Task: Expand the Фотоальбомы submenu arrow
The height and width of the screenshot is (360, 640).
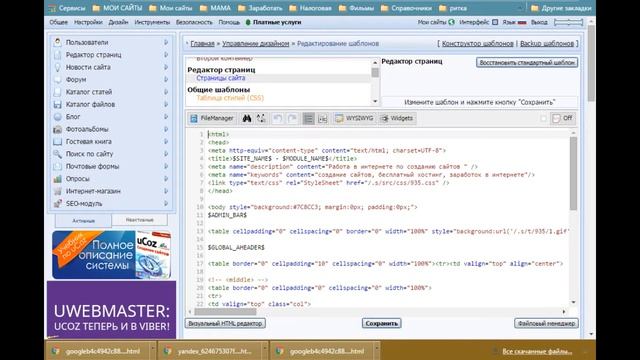Action: click(x=166, y=129)
